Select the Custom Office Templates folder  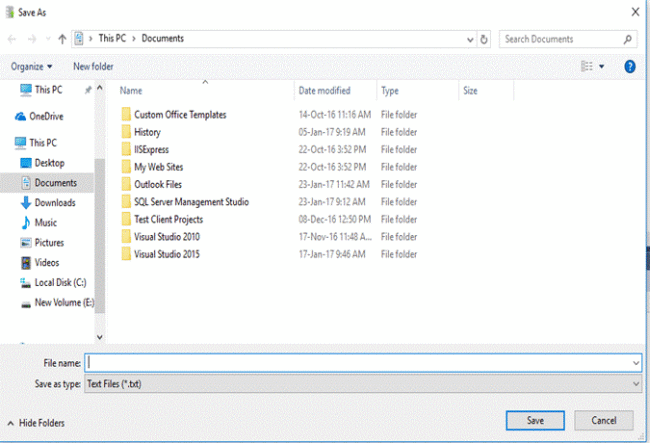point(180,114)
